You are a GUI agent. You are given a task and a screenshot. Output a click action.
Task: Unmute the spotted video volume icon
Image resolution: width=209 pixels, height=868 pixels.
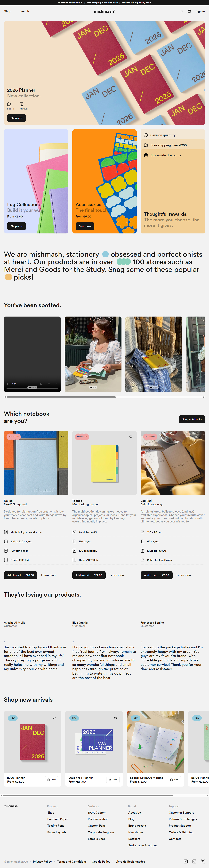click(x=41, y=384)
